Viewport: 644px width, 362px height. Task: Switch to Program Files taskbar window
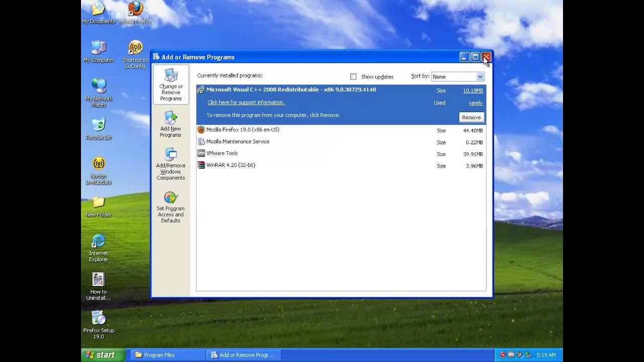(x=168, y=355)
